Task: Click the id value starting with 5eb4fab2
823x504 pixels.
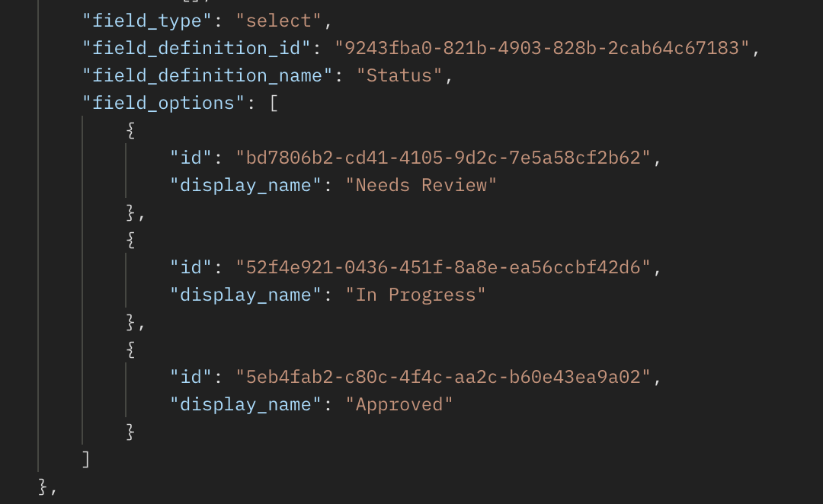Action: (x=444, y=377)
